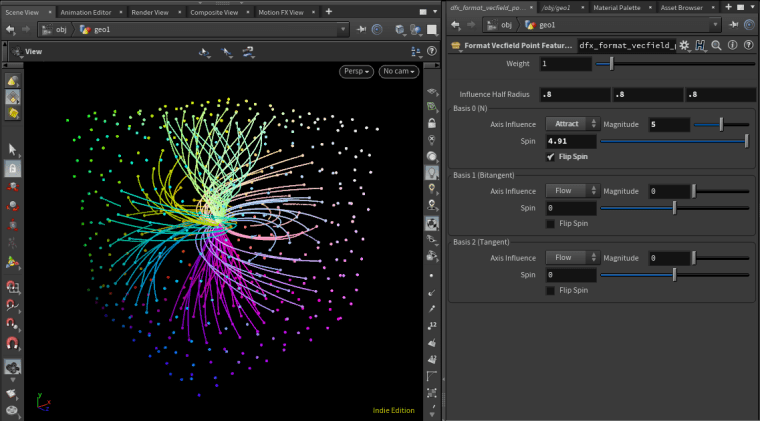The image size is (760, 421).
Task: Open the parameter search magnifier icon
Action: [717, 45]
